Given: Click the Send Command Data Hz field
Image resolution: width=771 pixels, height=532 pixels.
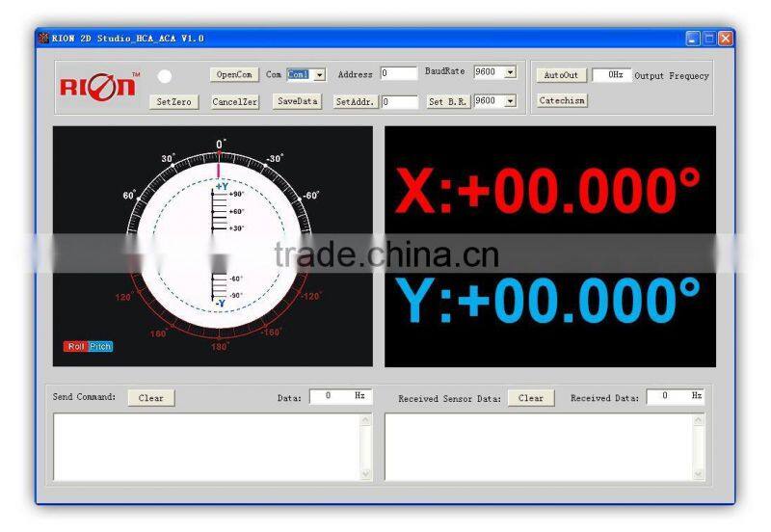Looking at the screenshot, I should (x=340, y=396).
